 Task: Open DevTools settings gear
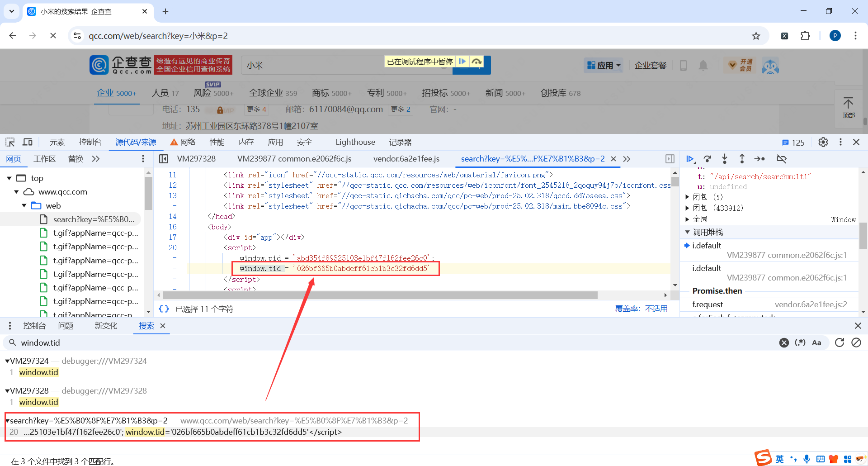[x=823, y=142]
